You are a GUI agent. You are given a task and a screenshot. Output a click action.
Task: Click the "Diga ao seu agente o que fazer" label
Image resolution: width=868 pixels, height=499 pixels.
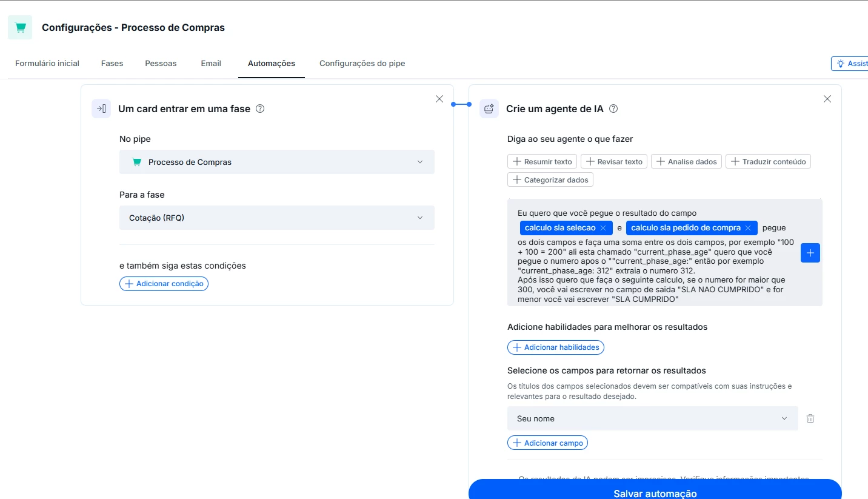tap(570, 139)
